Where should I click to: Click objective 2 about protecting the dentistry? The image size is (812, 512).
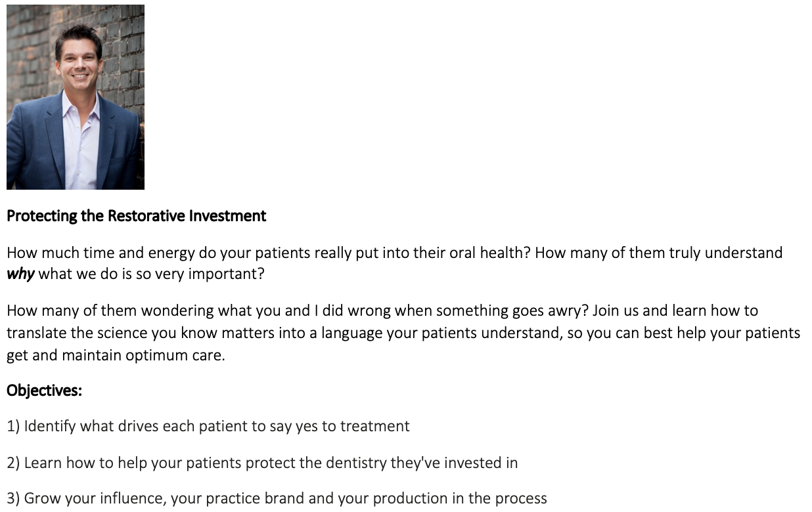tap(262, 463)
